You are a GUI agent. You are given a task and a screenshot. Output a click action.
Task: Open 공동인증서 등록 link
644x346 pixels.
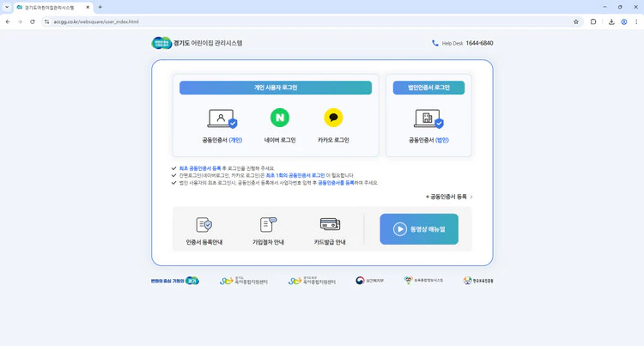tap(449, 197)
